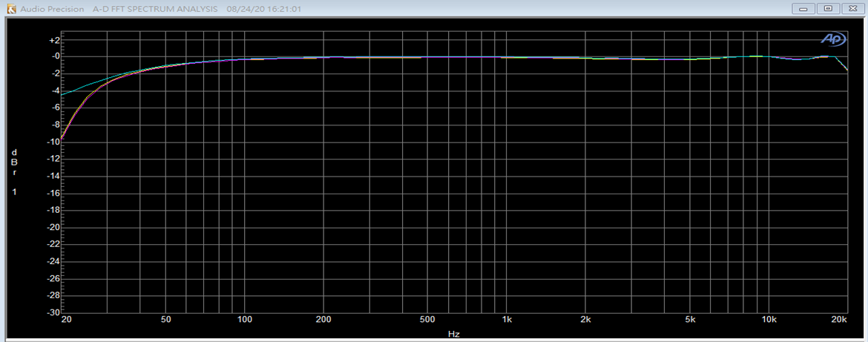The image size is (868, 342).
Task: Click the '-20' level label on y-axis
Action: coord(53,227)
